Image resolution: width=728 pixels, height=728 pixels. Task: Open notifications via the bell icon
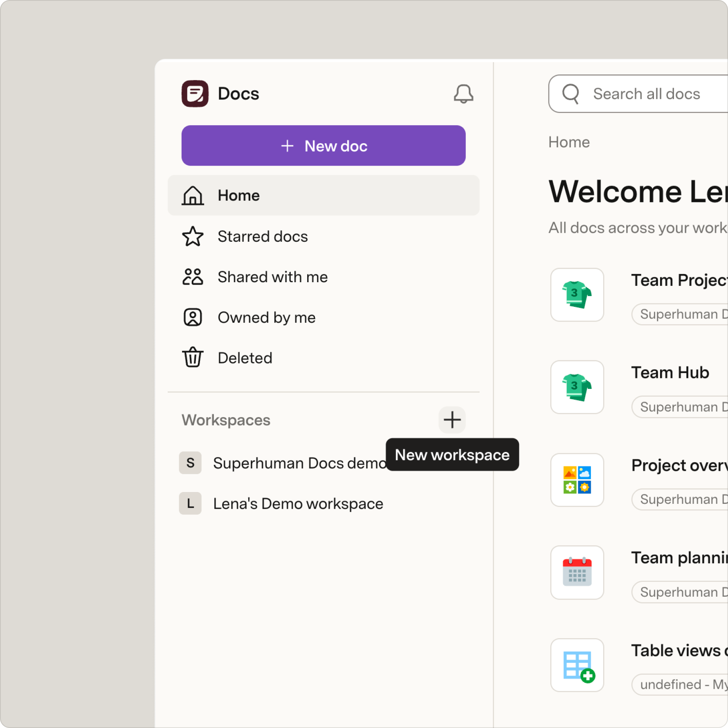click(x=463, y=94)
